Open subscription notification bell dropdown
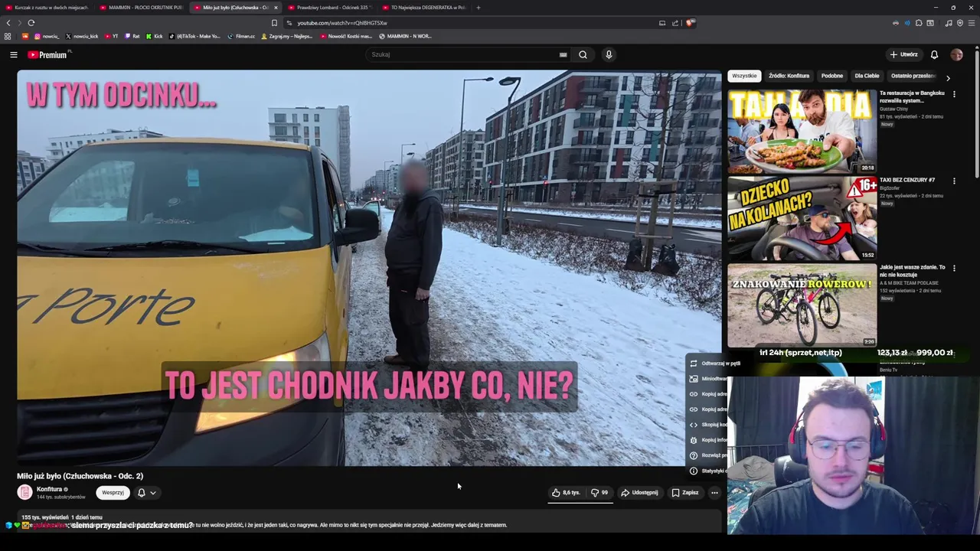Image resolution: width=980 pixels, height=551 pixels. (x=146, y=493)
